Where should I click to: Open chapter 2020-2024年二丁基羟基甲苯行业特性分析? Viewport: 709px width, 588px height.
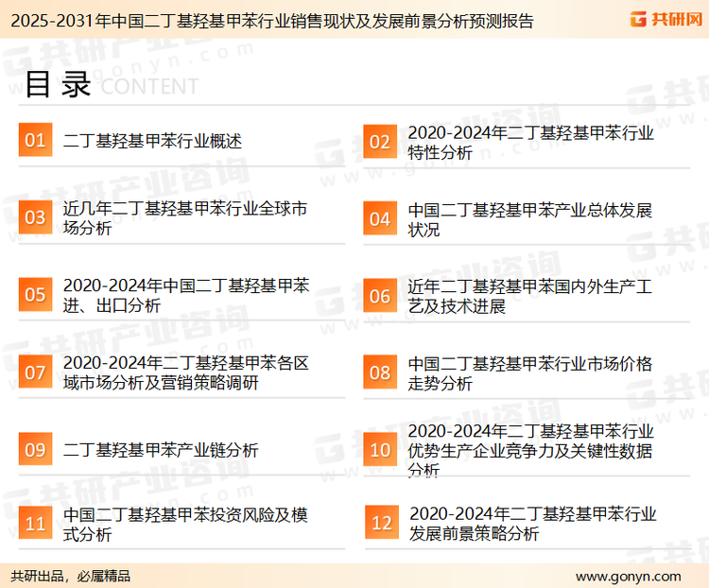coord(530,143)
